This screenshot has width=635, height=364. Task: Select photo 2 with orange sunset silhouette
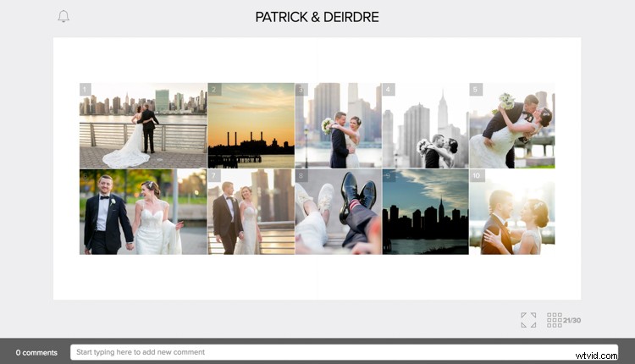pos(251,125)
